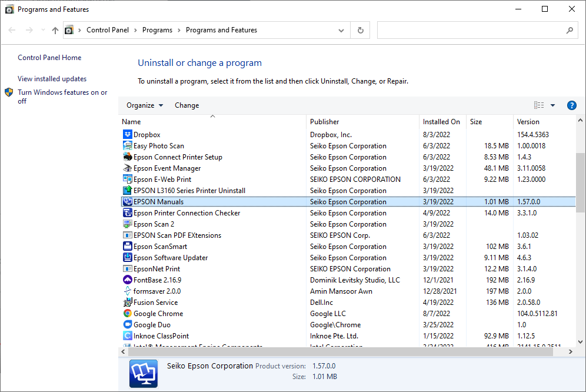Screen dimensions: 586x392
Task: Click Amin Mansoor Awn publisher cell
Action: [341, 291]
